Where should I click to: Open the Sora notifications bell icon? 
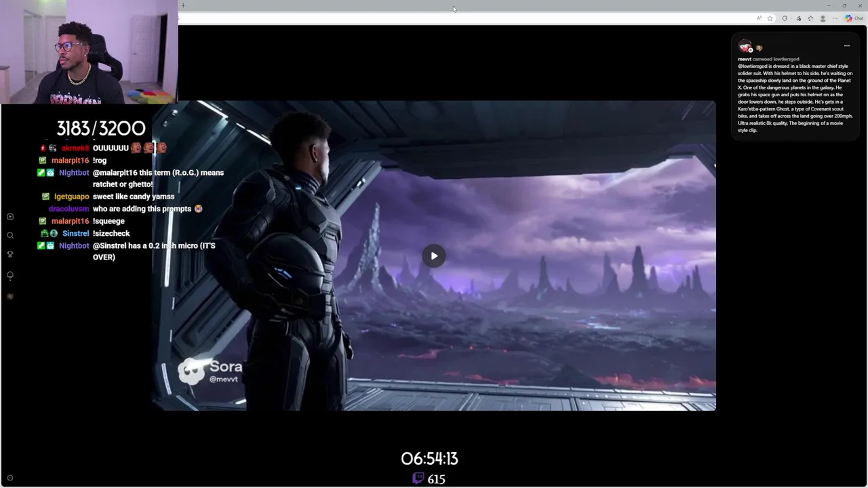pos(10,276)
